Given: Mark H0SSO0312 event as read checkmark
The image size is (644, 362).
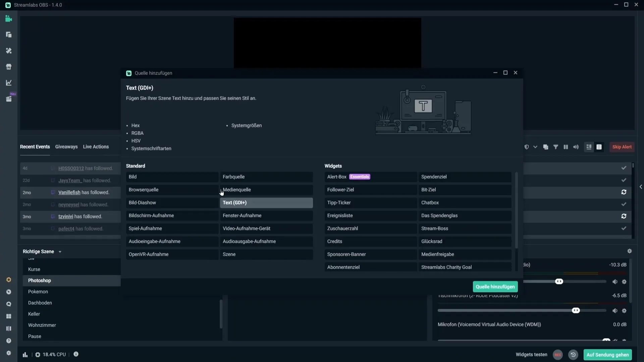Looking at the screenshot, I should coord(624,168).
